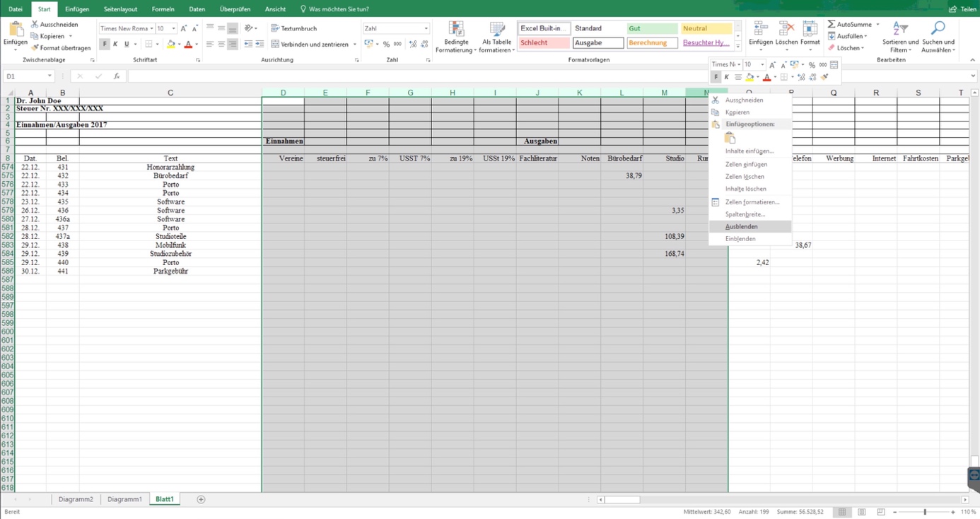Toggle italic (K) in the ribbon Schriftart group
Screen dimensions: 980x519
pos(116,44)
